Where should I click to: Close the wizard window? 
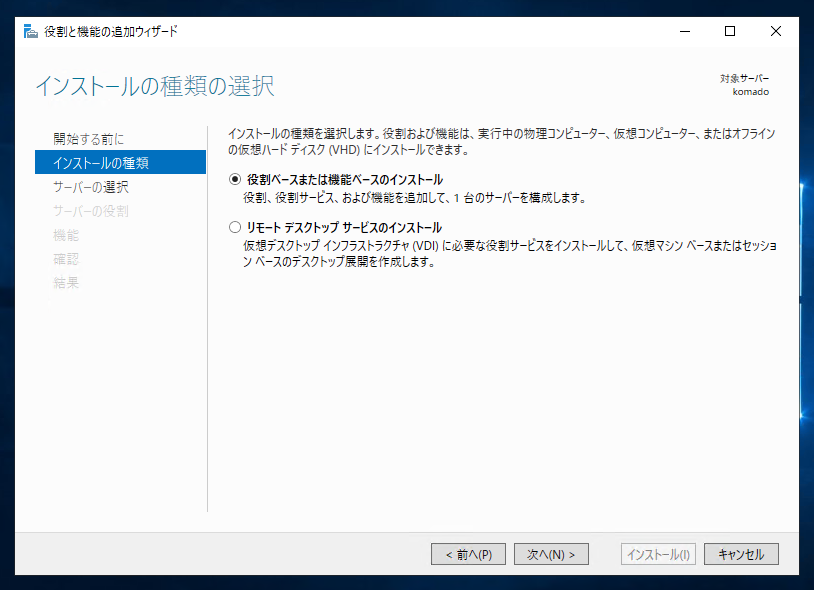click(x=776, y=31)
